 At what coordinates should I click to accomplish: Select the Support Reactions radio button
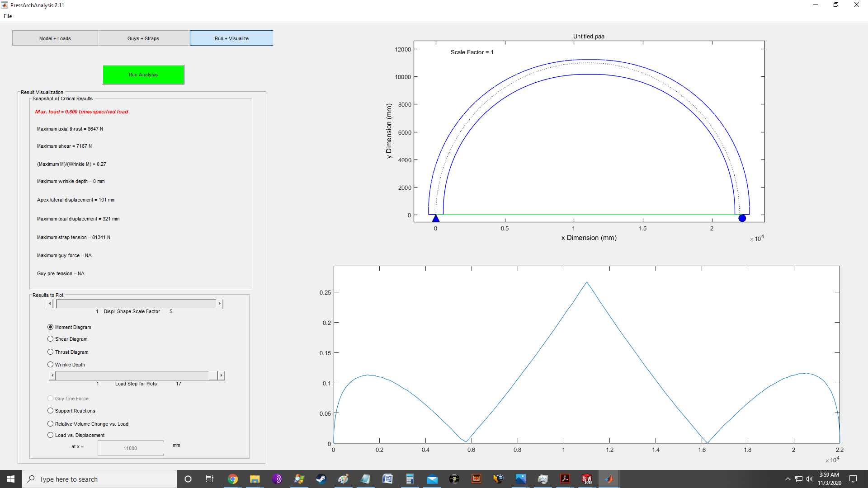(51, 411)
